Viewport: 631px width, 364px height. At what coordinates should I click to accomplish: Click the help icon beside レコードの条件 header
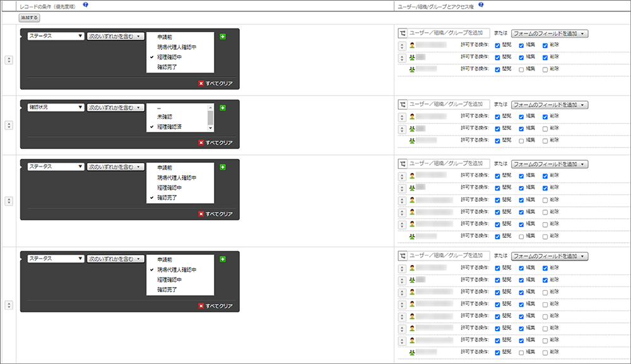click(85, 5)
